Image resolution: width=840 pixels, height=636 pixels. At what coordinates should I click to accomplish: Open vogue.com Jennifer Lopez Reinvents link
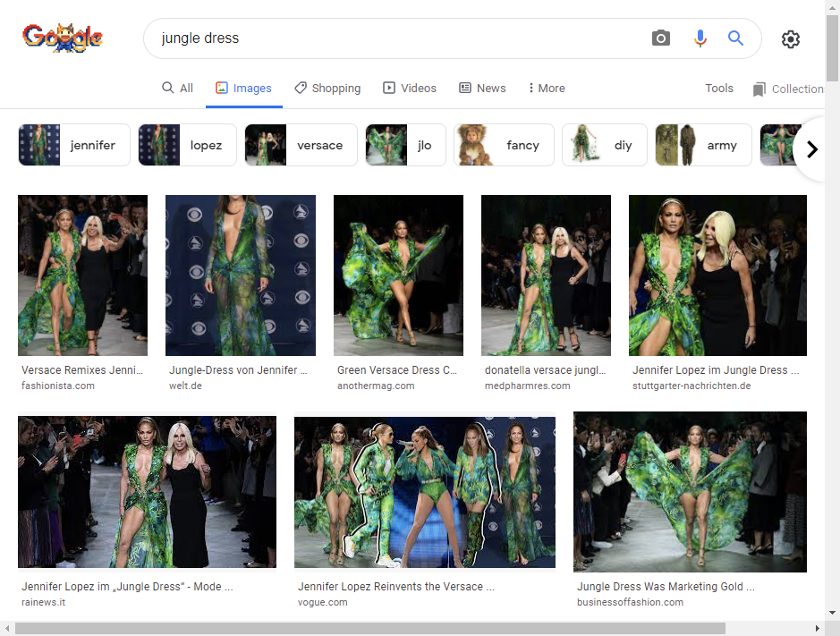tap(396, 587)
